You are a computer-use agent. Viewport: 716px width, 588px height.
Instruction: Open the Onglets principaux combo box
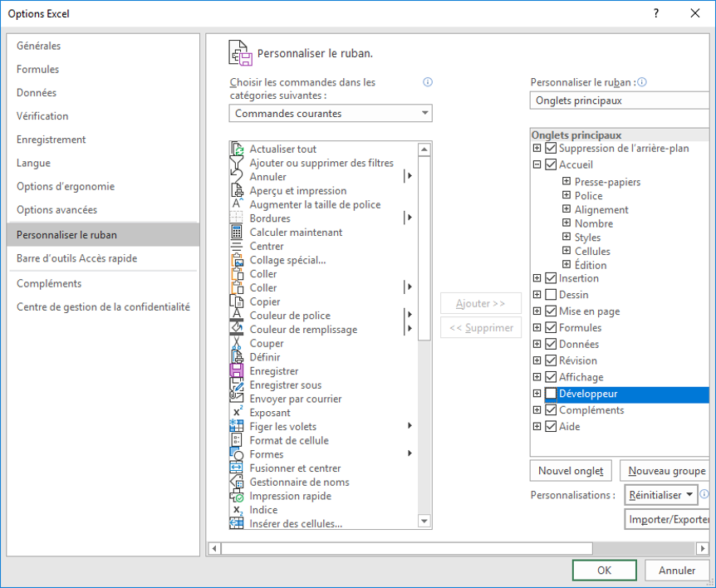620,100
